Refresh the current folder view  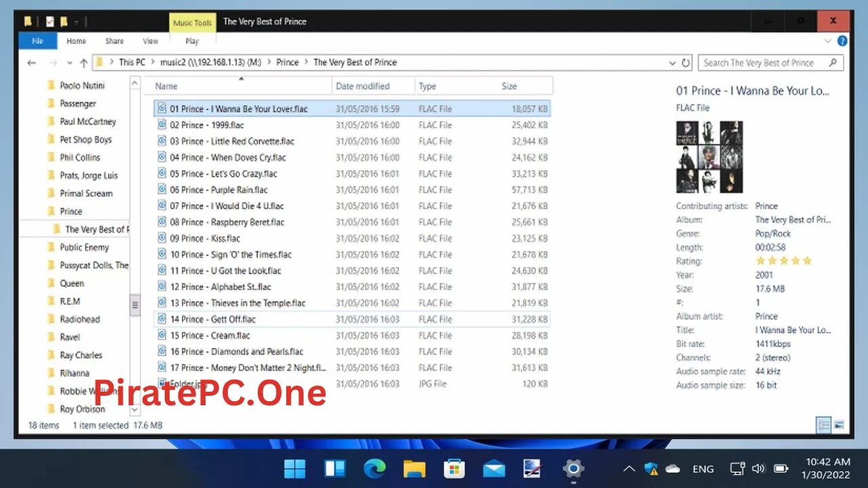(686, 63)
